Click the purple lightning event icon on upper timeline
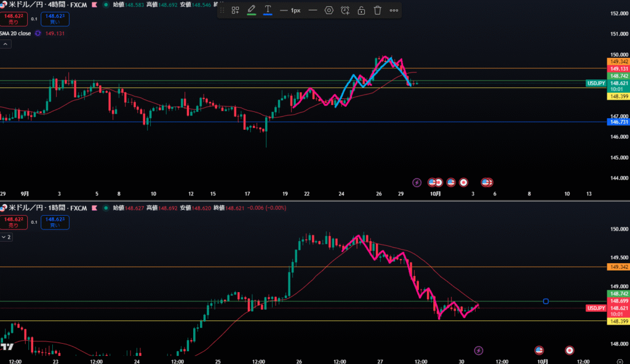 [417, 183]
